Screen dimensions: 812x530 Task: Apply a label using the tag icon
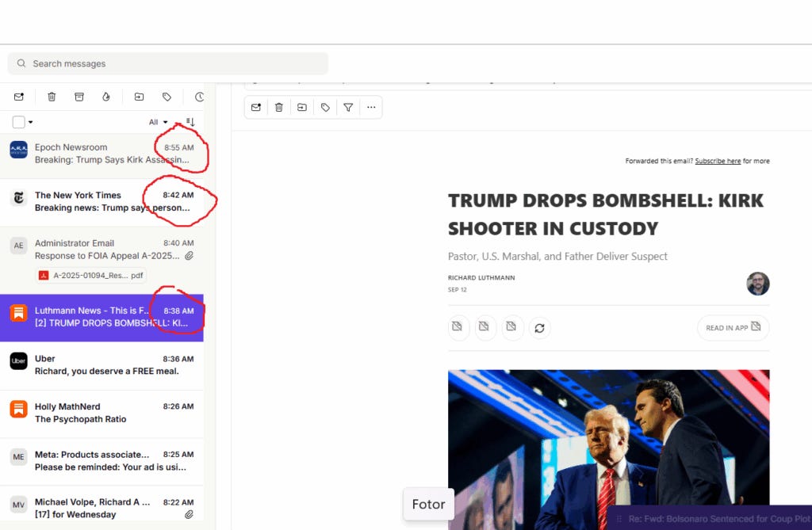(x=324, y=107)
